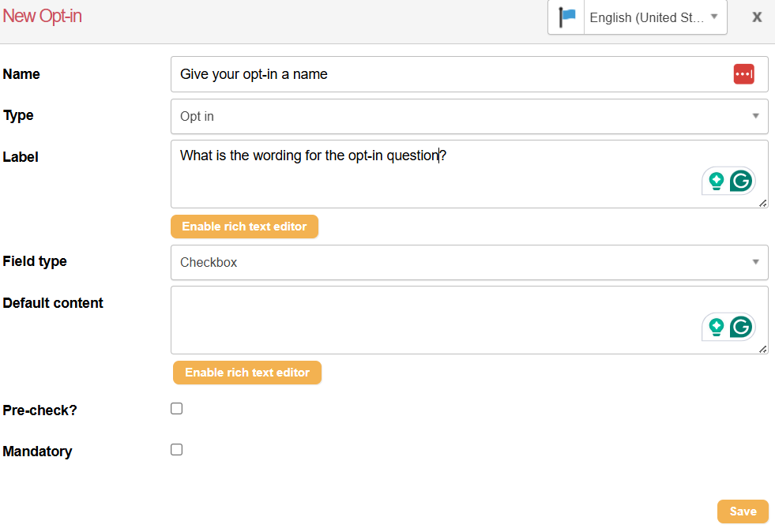Expand the Type dropdown showing Opt in

(469, 116)
